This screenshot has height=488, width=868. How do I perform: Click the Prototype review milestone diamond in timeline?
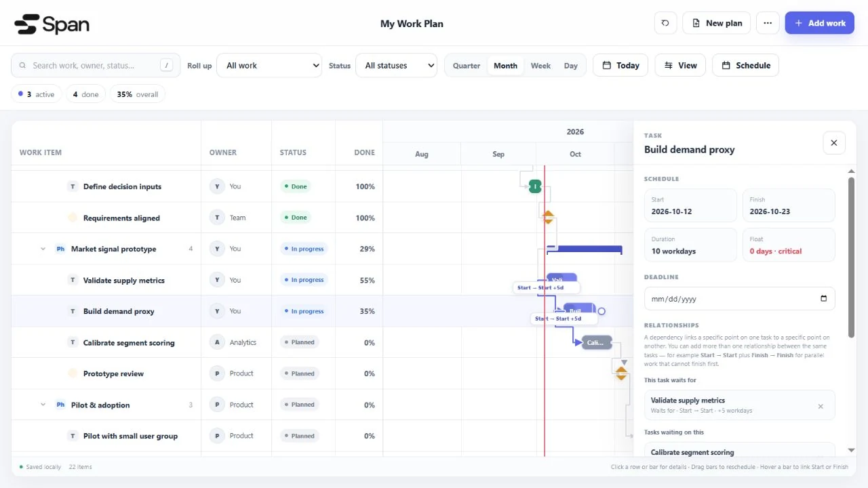(x=621, y=373)
